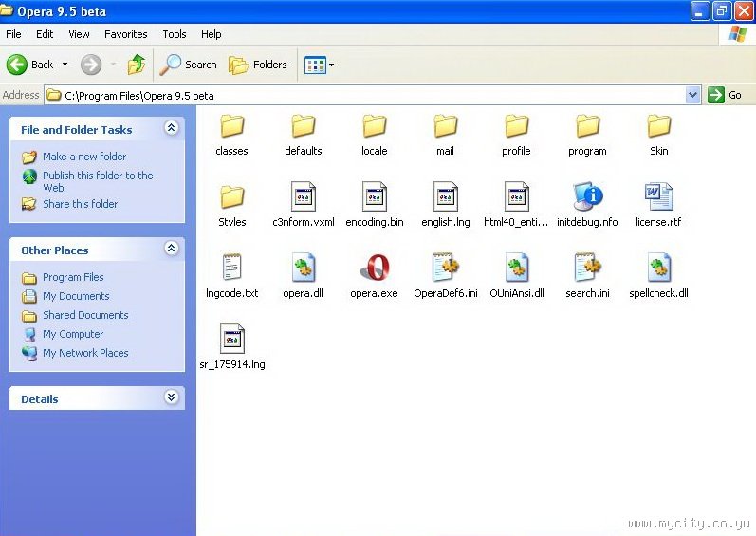Open the Edit menu
The width and height of the screenshot is (756, 536).
[x=45, y=34]
